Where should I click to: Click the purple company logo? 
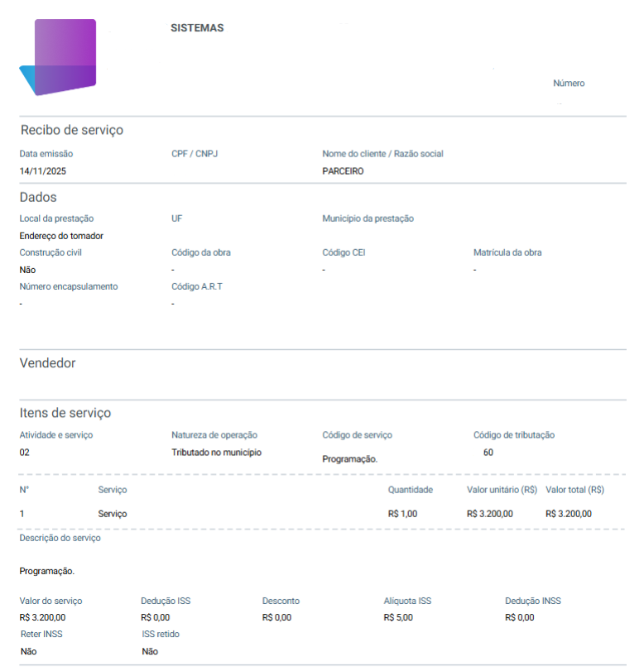pos(58,57)
